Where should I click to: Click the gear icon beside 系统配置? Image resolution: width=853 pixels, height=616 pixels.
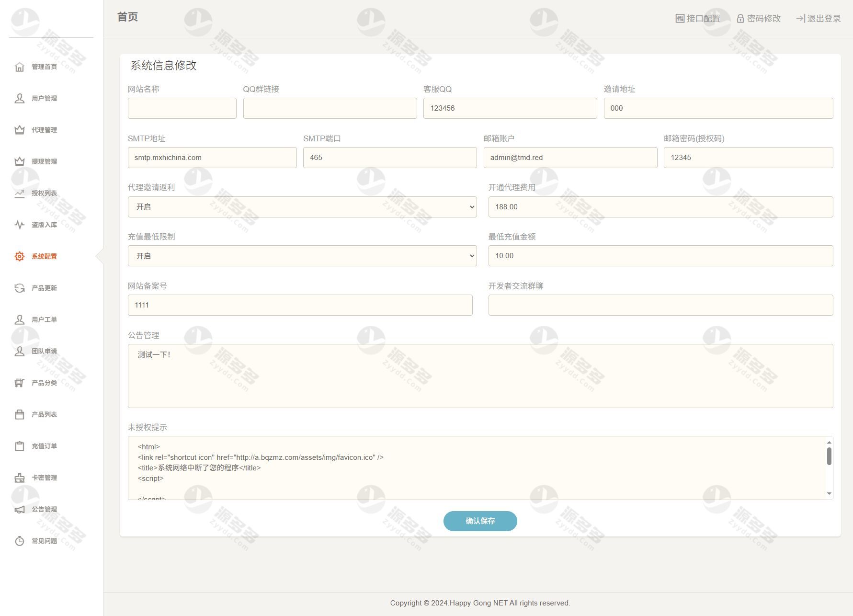tap(19, 256)
